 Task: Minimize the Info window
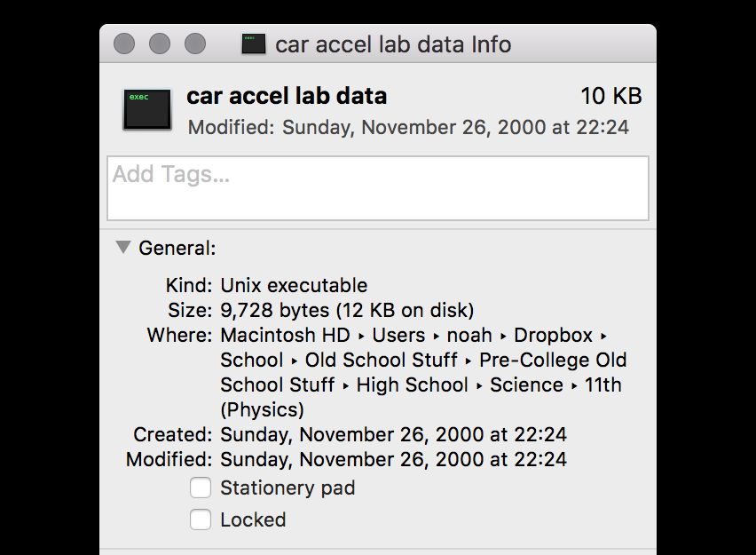(x=160, y=44)
